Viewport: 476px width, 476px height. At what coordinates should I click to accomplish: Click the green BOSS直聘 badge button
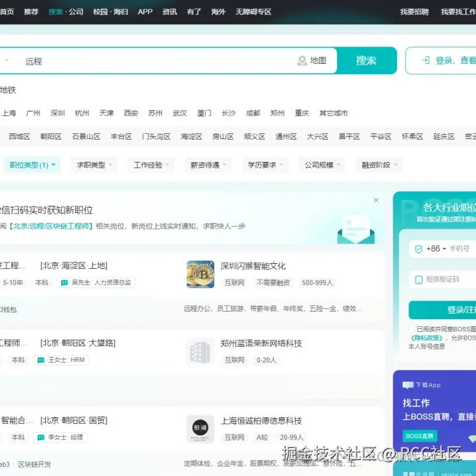419,436
